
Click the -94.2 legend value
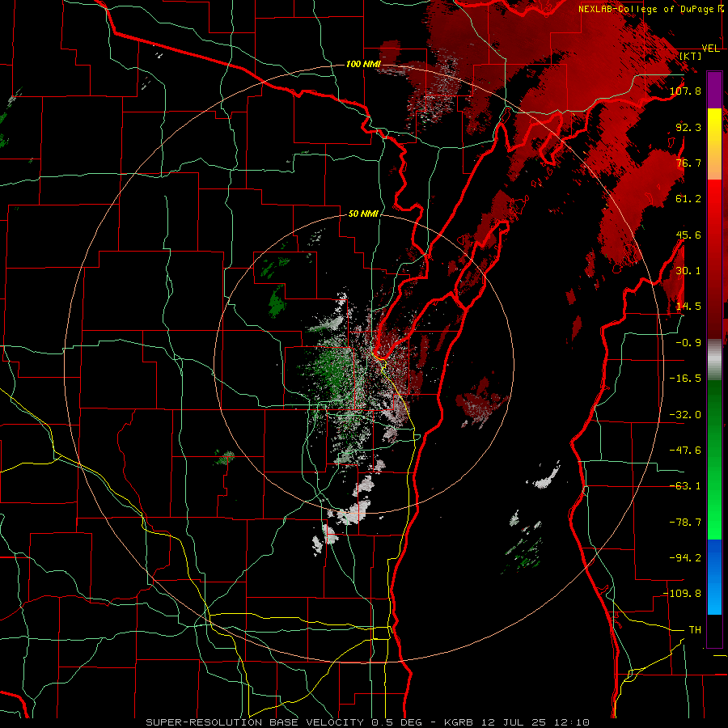685,558
